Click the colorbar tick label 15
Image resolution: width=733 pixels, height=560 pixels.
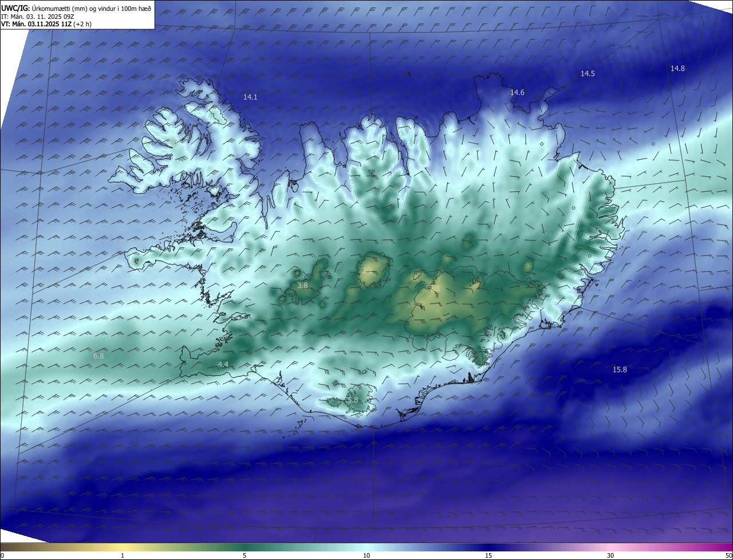pos(488,555)
